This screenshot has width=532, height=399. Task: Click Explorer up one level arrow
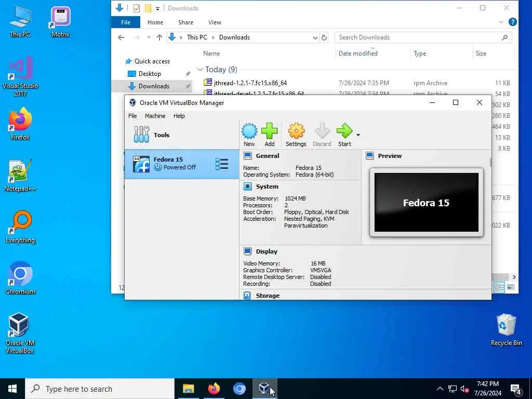[159, 37]
